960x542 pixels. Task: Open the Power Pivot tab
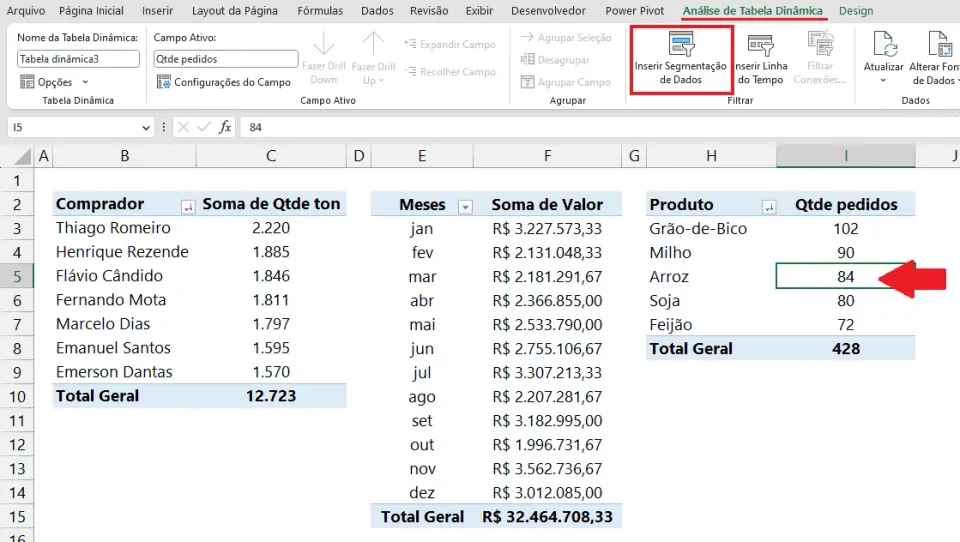(x=634, y=10)
